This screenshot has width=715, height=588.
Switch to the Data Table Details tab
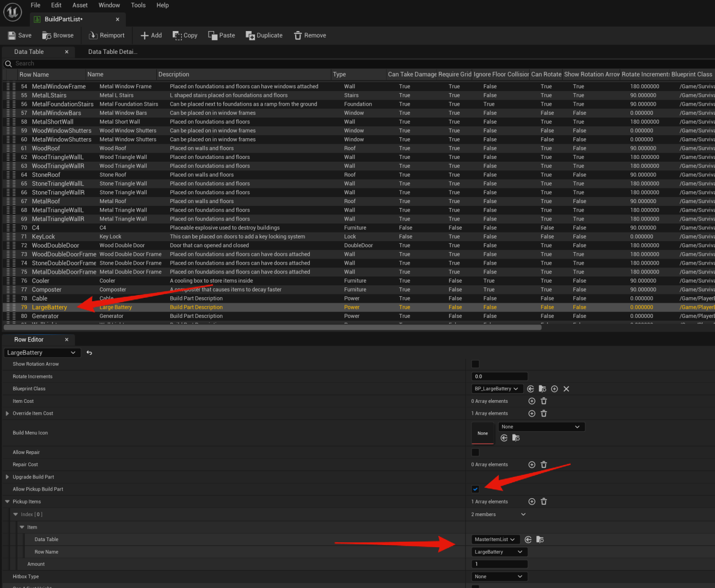[x=113, y=52]
